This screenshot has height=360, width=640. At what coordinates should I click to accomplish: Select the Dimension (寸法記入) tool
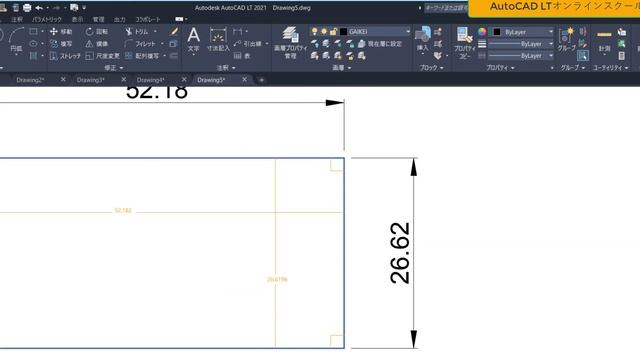pyautogui.click(x=218, y=40)
